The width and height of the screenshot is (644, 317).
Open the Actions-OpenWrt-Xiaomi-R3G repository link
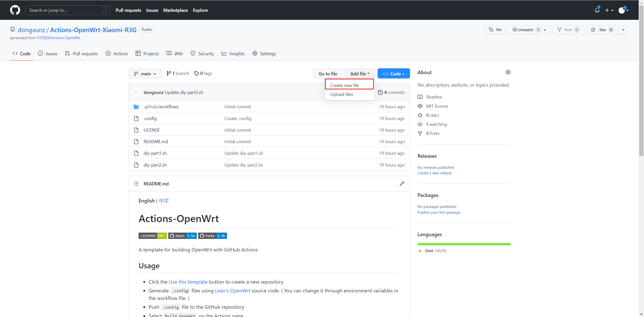tap(93, 30)
